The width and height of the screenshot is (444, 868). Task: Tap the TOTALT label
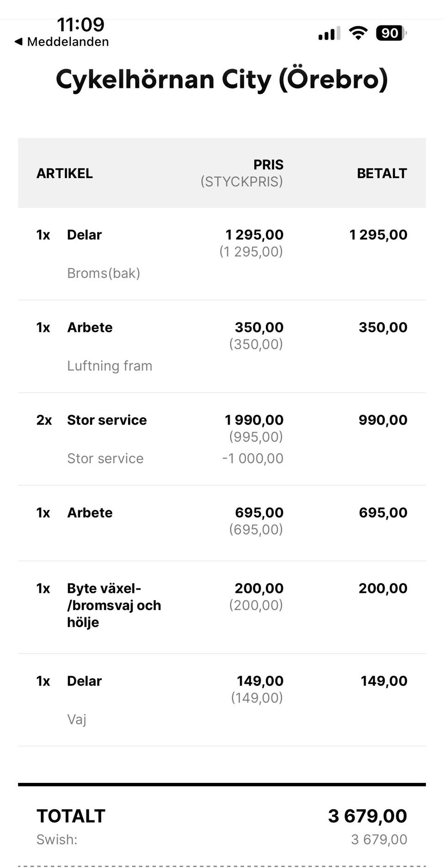pyautogui.click(x=71, y=816)
